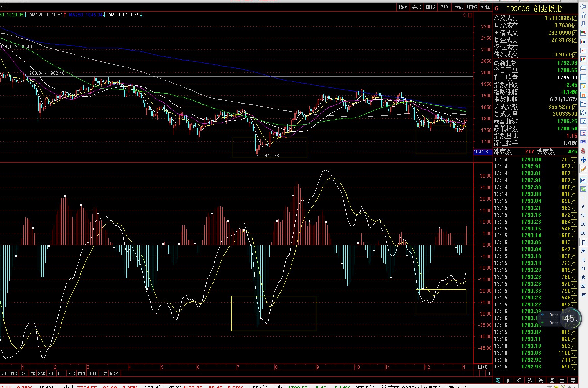Click the RSI sidebar icon
The image size is (588, 388).
tap(583, 143)
